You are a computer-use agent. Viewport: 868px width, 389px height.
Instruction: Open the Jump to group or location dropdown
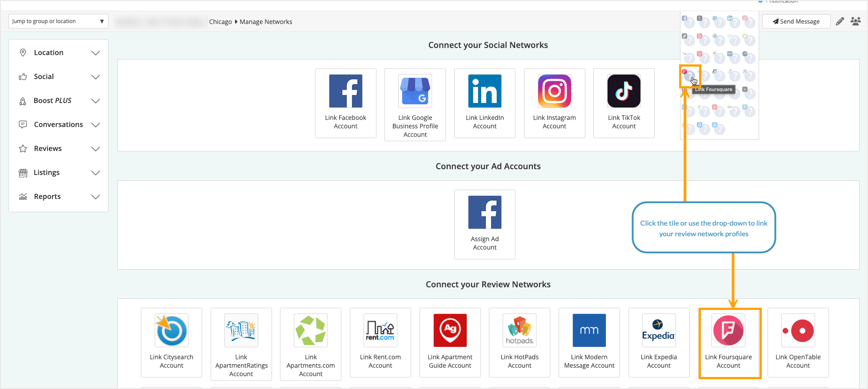tap(58, 21)
